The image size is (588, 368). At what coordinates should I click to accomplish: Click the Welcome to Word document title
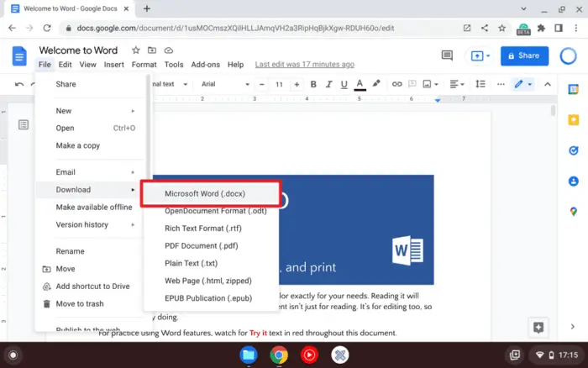click(78, 50)
